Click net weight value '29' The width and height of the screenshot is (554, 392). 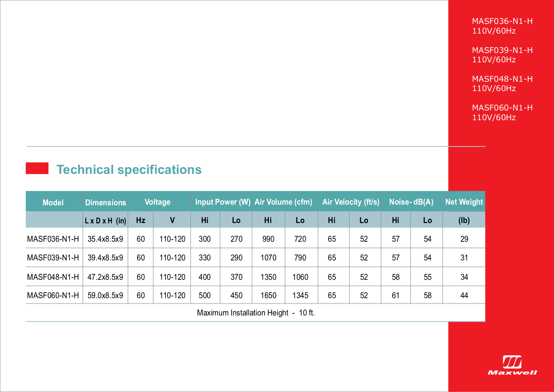pyautogui.click(x=464, y=239)
